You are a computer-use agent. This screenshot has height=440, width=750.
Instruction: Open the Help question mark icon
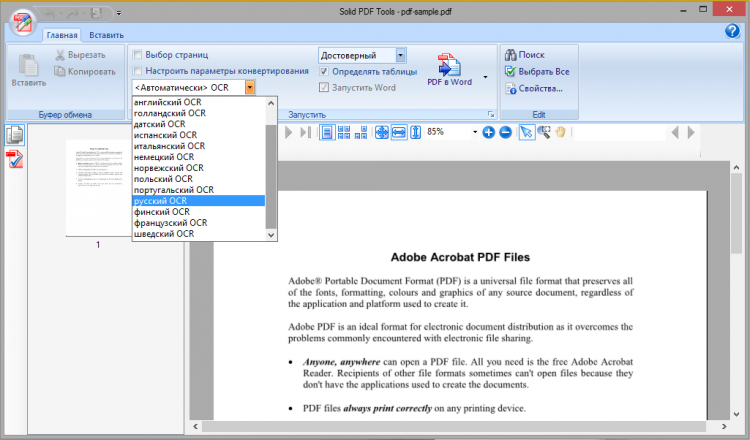point(732,31)
